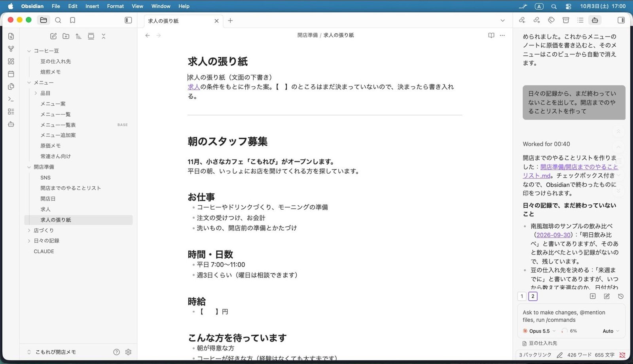This screenshot has width=633, height=364.
Task: Open the command palette terminal icon
Action: (x=11, y=99)
